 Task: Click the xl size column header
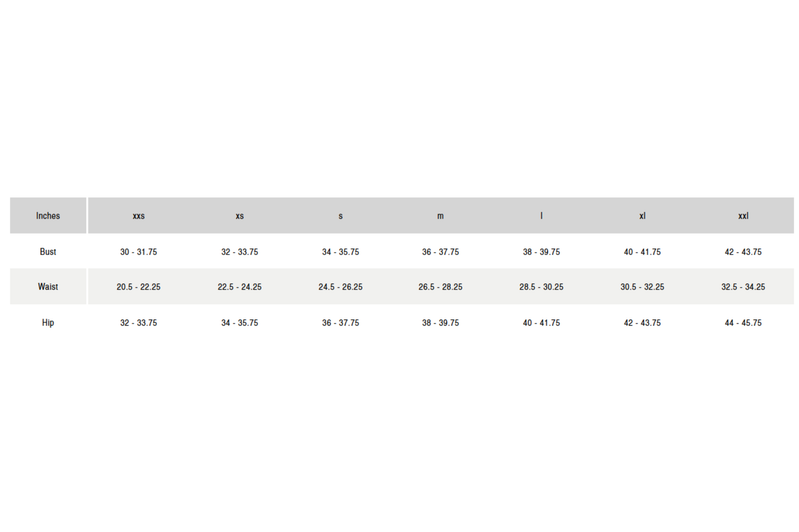click(642, 216)
